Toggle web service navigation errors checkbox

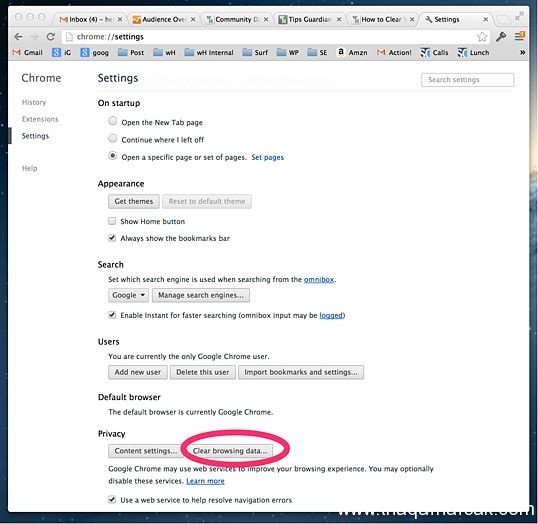[x=112, y=500]
